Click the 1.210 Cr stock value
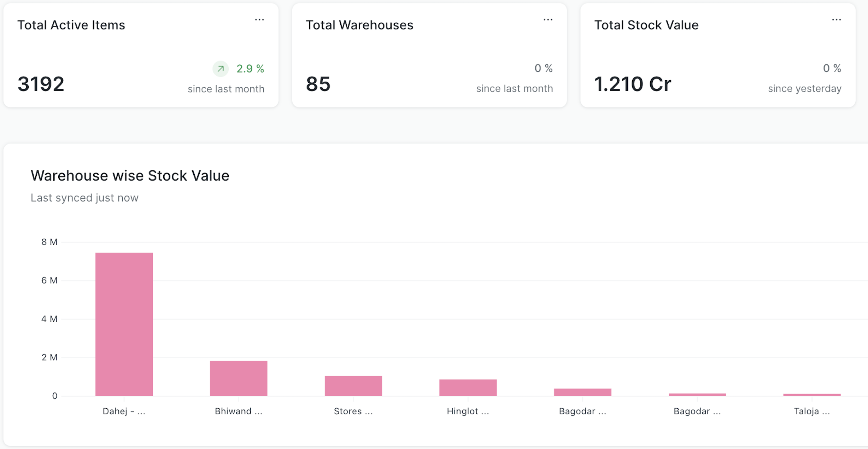Image resolution: width=868 pixels, height=449 pixels. [632, 84]
